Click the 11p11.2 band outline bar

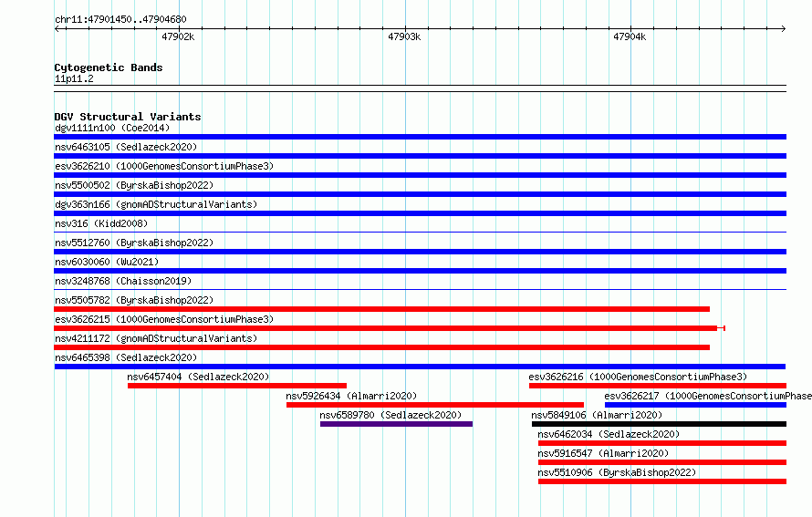coord(420,88)
